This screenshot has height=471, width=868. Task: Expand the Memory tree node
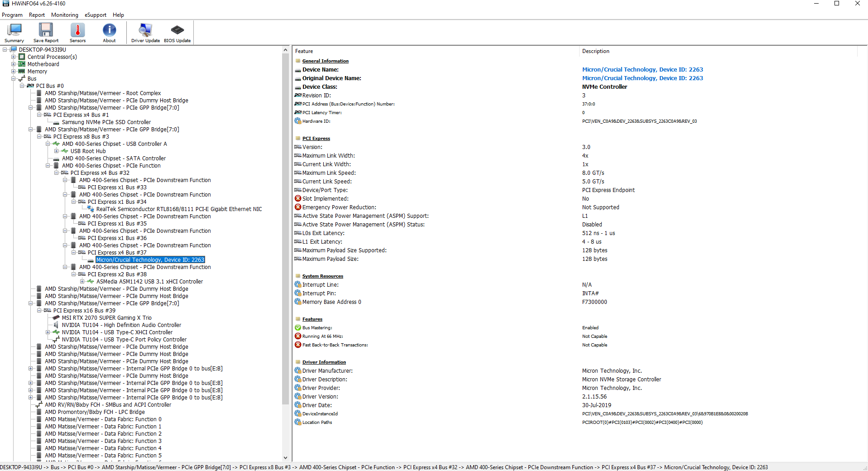14,71
